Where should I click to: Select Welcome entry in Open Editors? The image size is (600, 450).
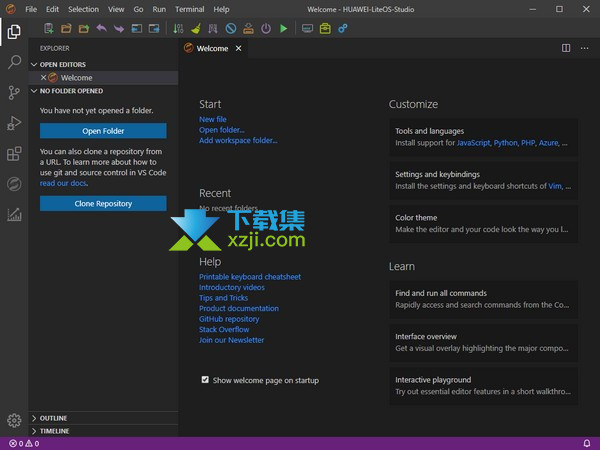pyautogui.click(x=103, y=78)
